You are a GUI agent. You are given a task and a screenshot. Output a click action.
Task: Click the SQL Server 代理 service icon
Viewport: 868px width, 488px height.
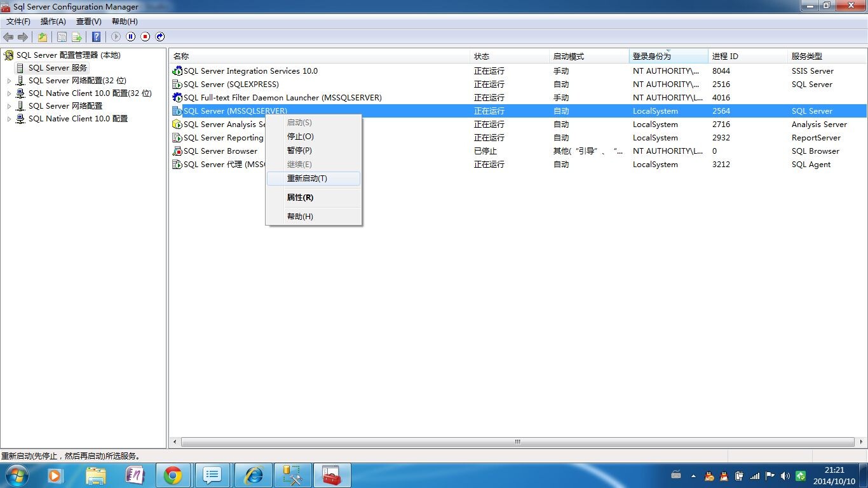point(177,165)
